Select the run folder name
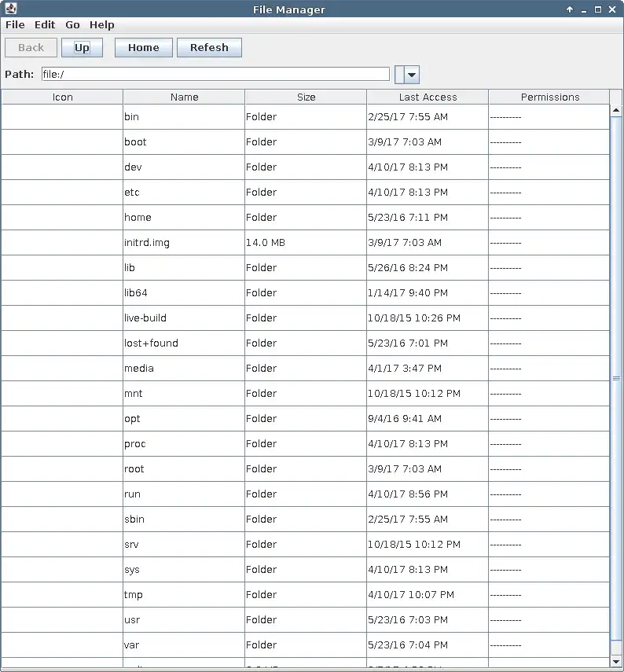Image resolution: width=624 pixels, height=672 pixels. click(x=133, y=494)
